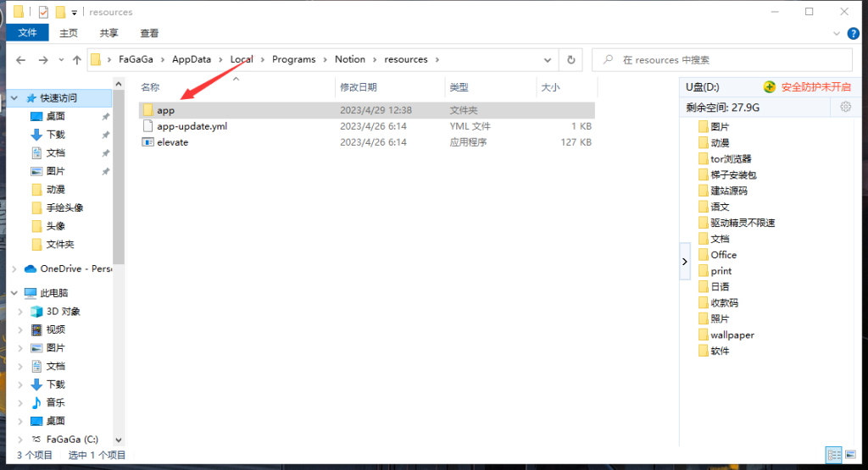Open recent locations dropdown arrow
The image size is (868, 470).
(61, 60)
